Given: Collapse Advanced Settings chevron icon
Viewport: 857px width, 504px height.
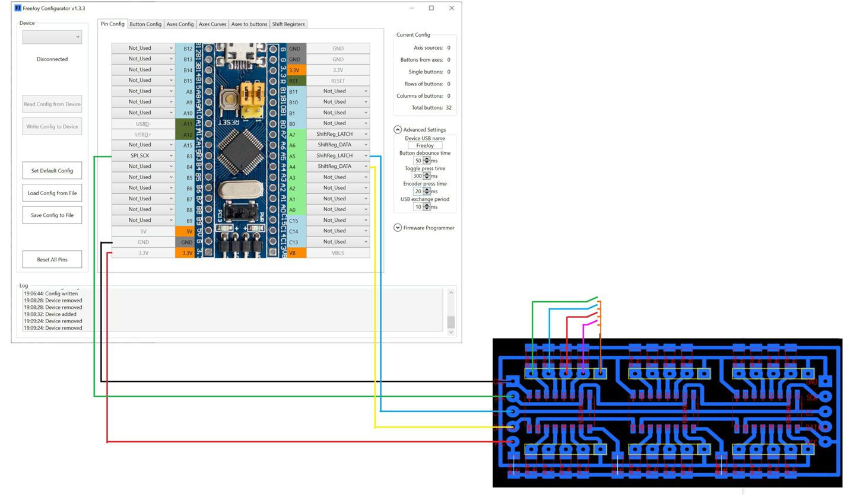Looking at the screenshot, I should 398,129.
